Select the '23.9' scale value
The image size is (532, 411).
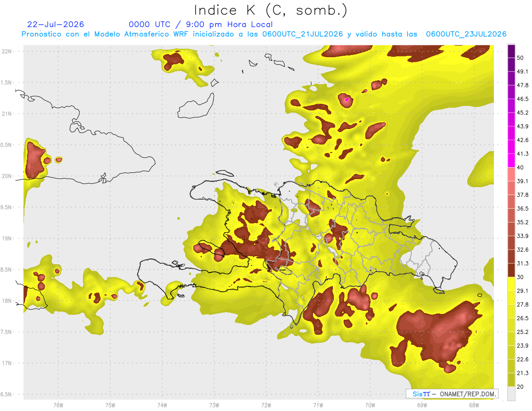tap(523, 345)
